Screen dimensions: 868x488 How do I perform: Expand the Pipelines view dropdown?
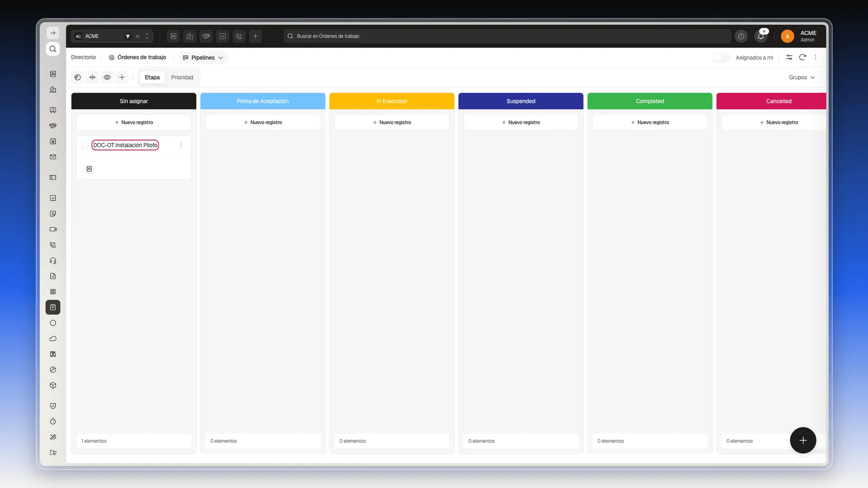pos(203,57)
